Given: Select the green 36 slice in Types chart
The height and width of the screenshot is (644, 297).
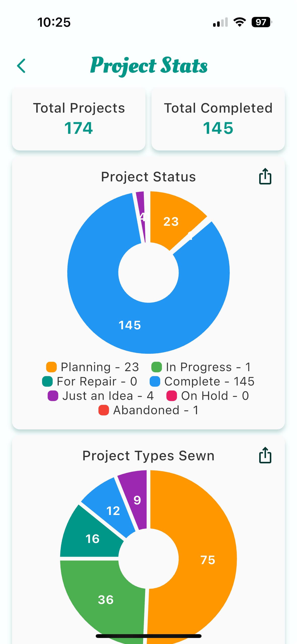Looking at the screenshot, I should 106,600.
